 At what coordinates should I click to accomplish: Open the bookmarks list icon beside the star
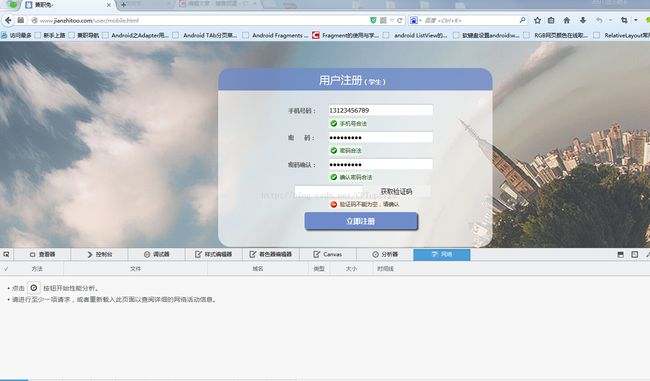551,20
